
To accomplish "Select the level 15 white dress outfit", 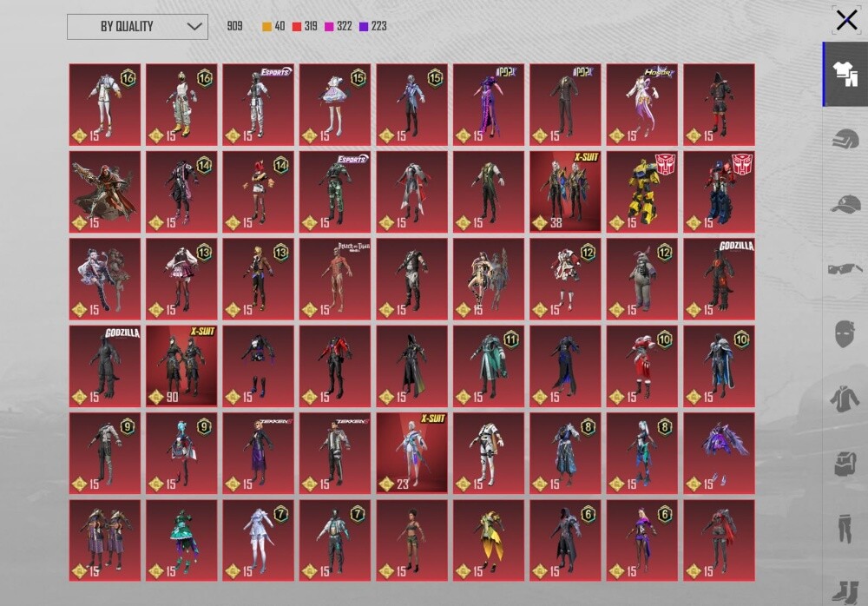I will pos(335,105).
